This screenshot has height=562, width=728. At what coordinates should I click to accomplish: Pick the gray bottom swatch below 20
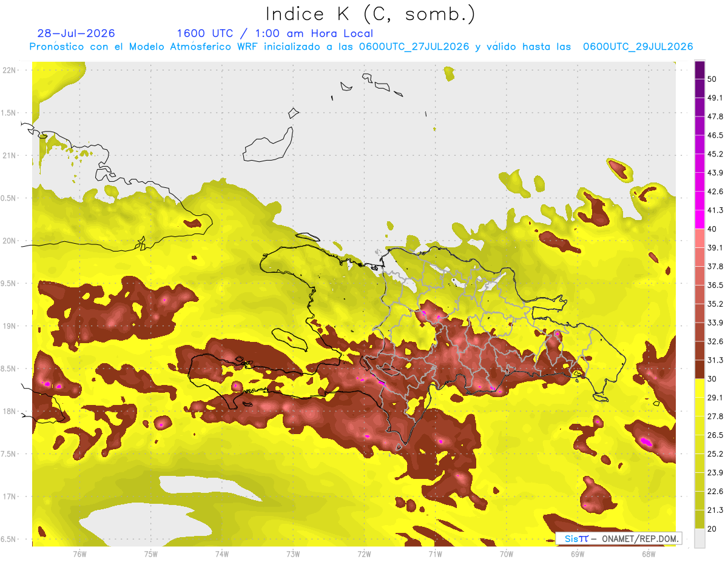click(699, 538)
